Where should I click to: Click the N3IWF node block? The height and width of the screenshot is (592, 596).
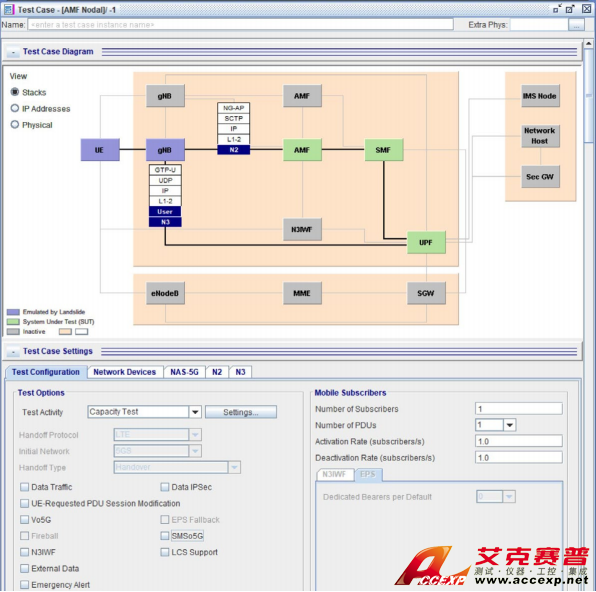pyautogui.click(x=302, y=229)
